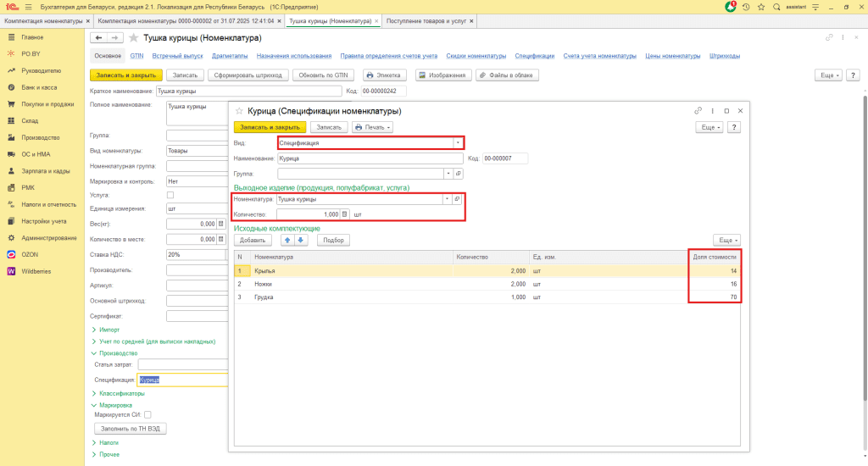Star Тушка курицы as favorite
The width and height of the screenshot is (868, 466).
pyautogui.click(x=133, y=38)
